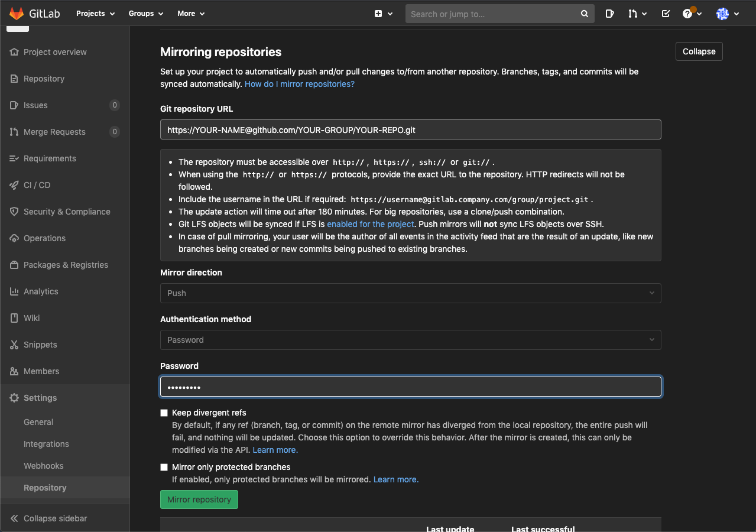The width and height of the screenshot is (756, 532).
Task: Click the Mirroring repositories heading
Action: 221,52
